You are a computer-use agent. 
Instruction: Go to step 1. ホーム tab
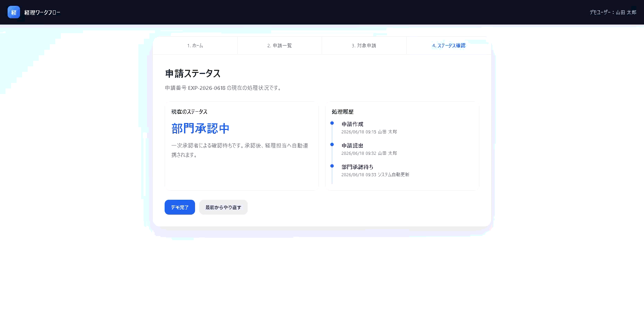pyautogui.click(x=195, y=46)
